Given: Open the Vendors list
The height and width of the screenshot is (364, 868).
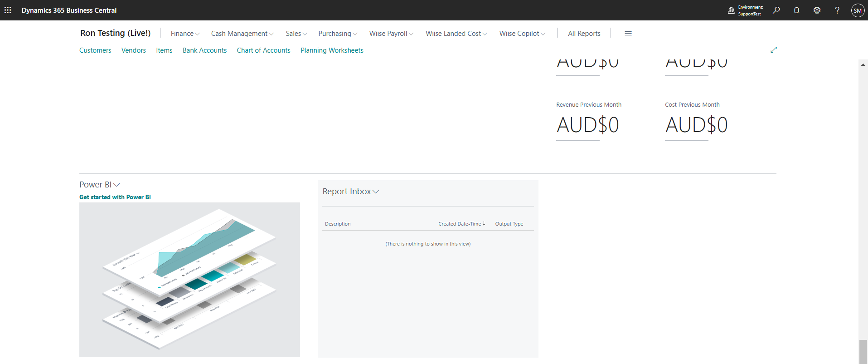Looking at the screenshot, I should point(134,50).
